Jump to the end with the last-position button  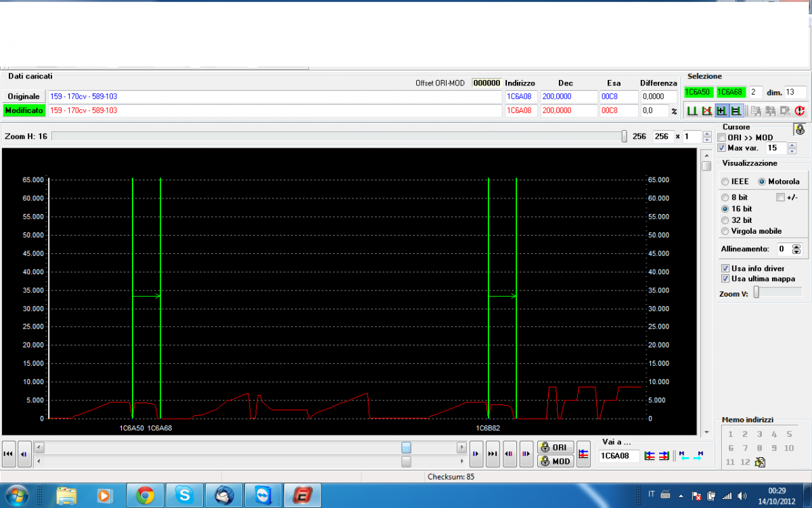point(493,454)
